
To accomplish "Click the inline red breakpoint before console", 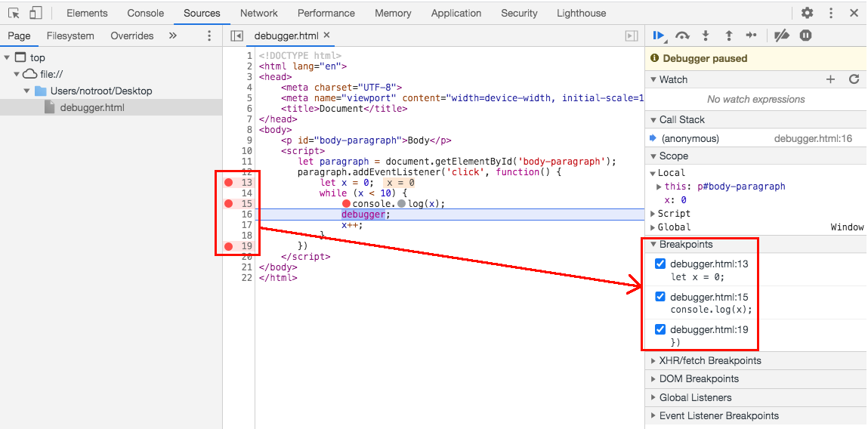I will (x=347, y=204).
